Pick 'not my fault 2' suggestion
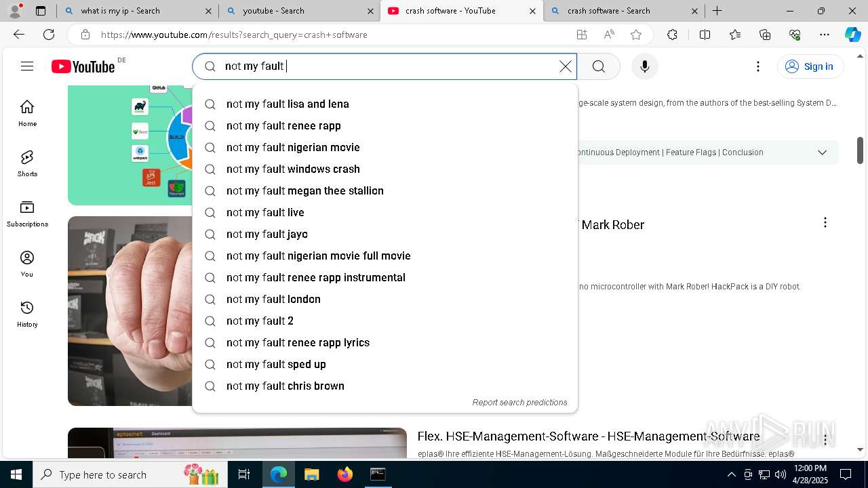 pyautogui.click(x=385, y=321)
